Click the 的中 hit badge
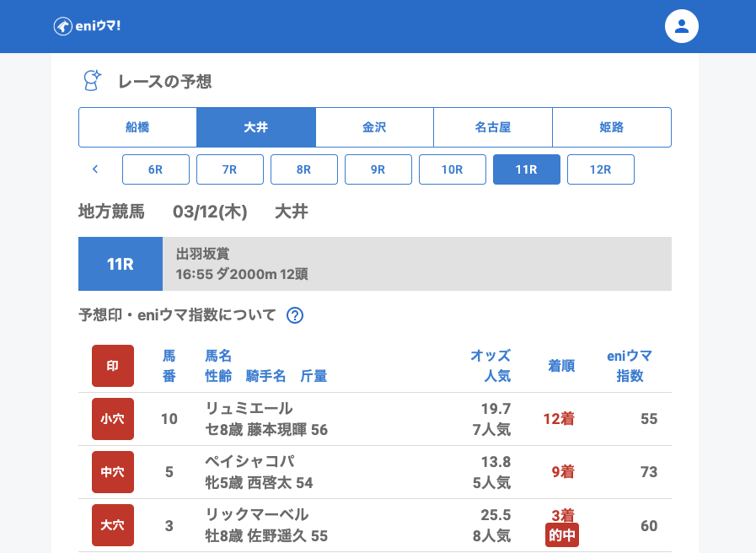 (x=562, y=534)
